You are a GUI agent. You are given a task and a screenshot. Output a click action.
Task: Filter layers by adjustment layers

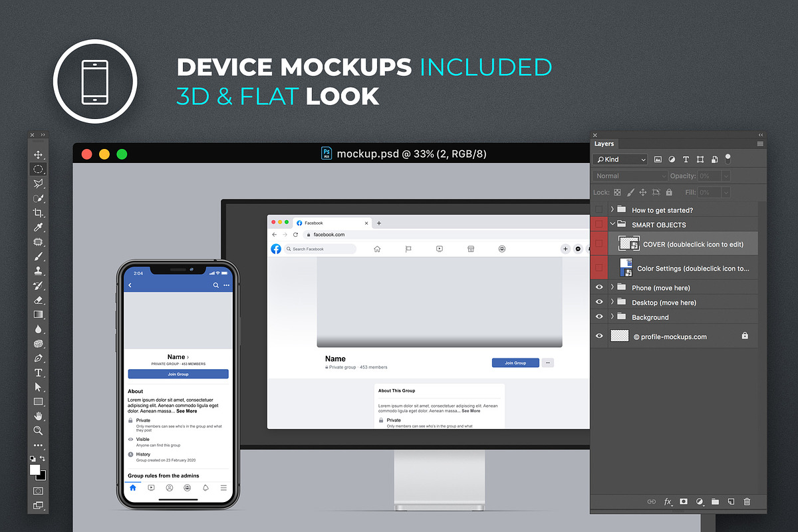(672, 160)
